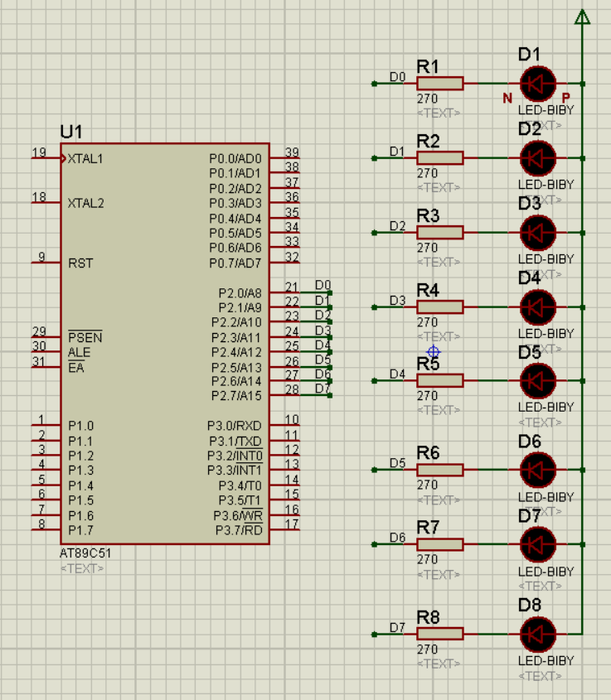The height and width of the screenshot is (700, 611).
Task: Click the P3.0/RXD pin label
Action: tap(235, 426)
